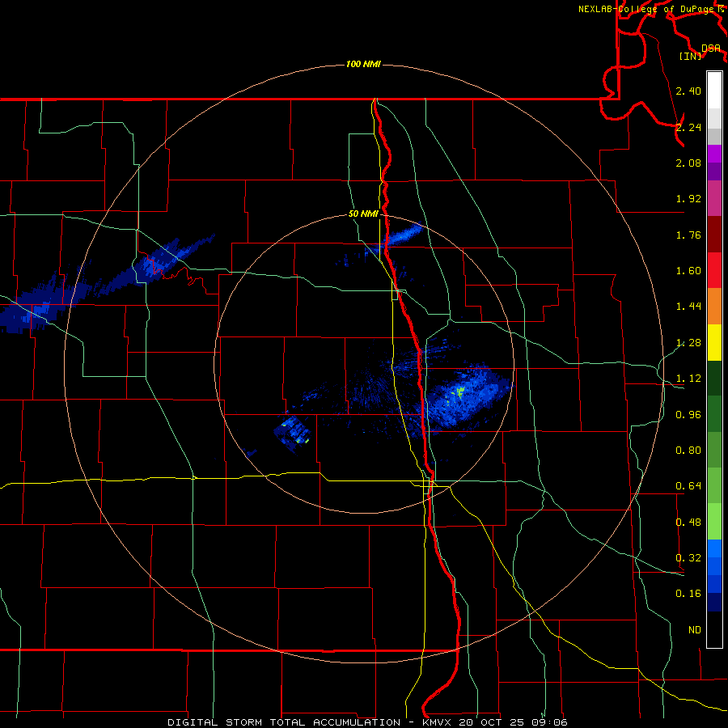
Task: Click the 0.32 legend value
Action: tap(688, 558)
